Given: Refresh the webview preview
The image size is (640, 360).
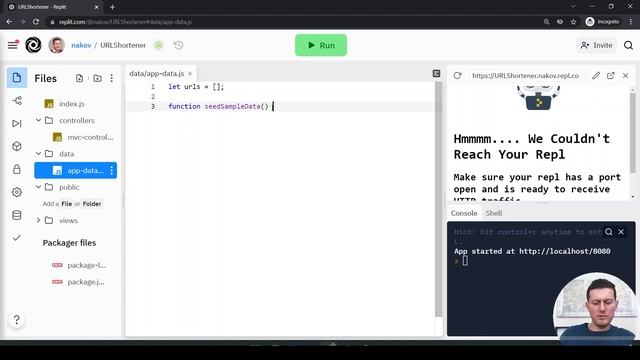Looking at the screenshot, I should [x=457, y=76].
